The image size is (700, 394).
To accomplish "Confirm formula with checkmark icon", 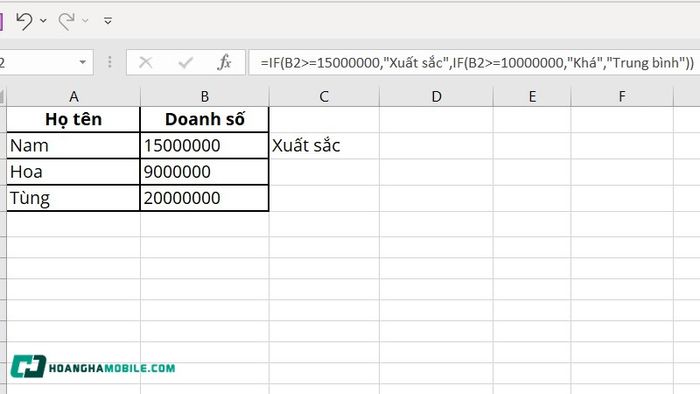I will (x=185, y=62).
